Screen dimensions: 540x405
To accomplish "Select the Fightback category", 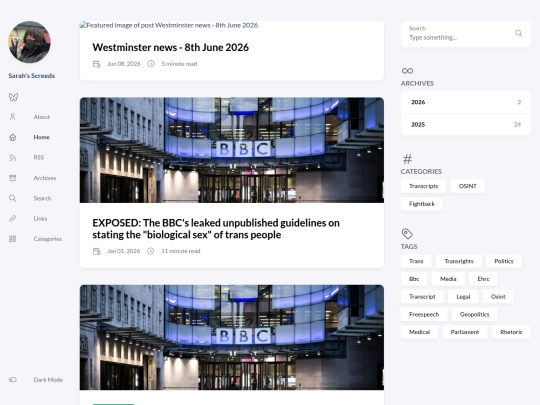I will point(422,204).
